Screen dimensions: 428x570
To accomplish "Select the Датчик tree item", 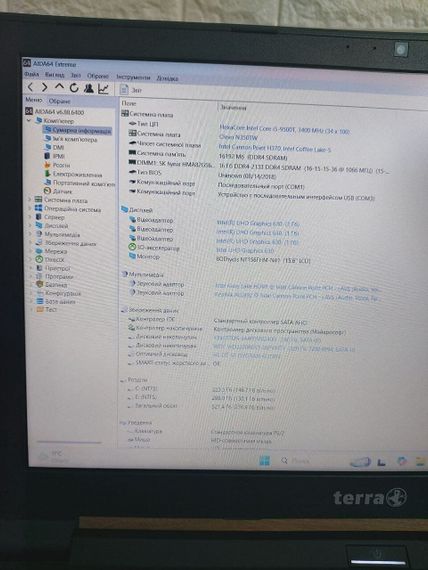I will 58,191.
